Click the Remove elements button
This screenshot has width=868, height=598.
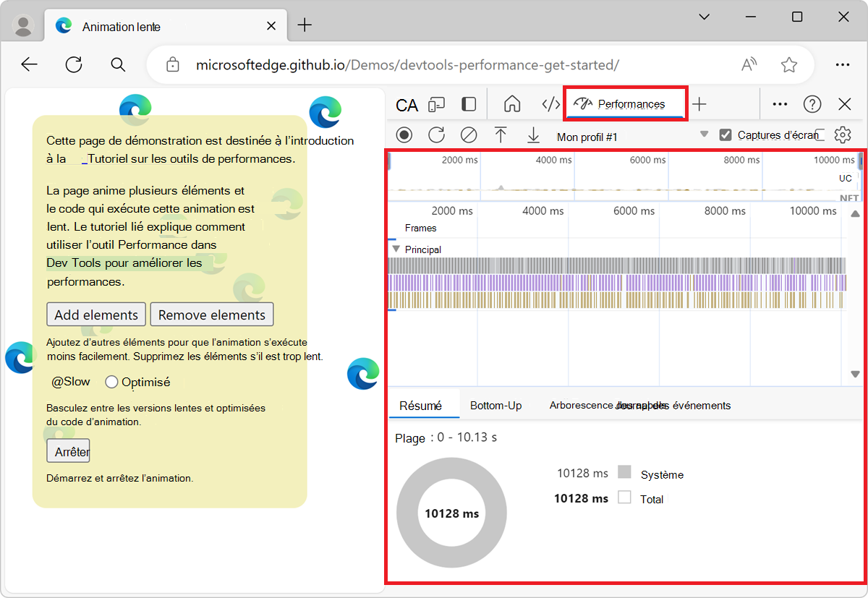(x=212, y=315)
